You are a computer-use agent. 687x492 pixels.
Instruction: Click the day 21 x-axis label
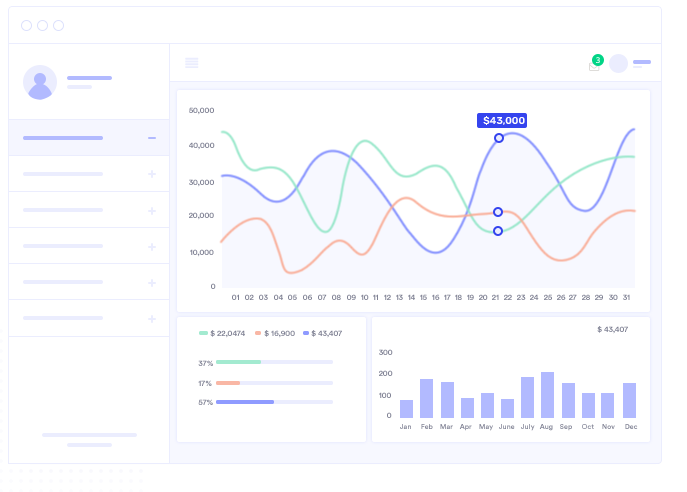495,297
